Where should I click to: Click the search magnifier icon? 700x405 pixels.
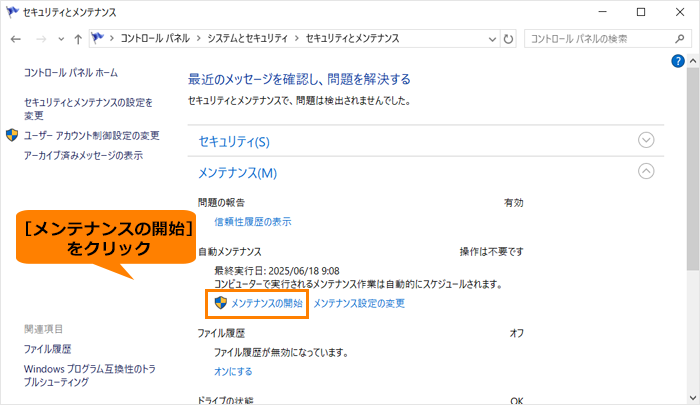pos(679,39)
